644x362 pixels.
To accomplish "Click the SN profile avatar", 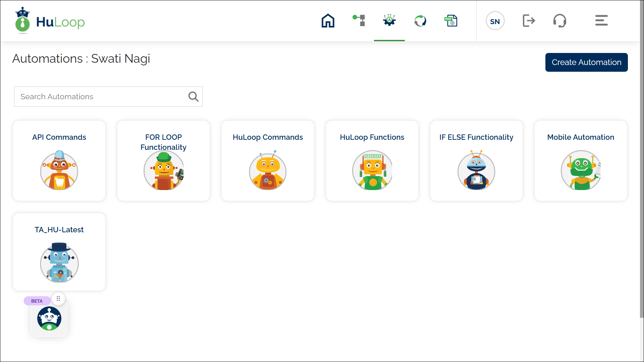I will (495, 21).
